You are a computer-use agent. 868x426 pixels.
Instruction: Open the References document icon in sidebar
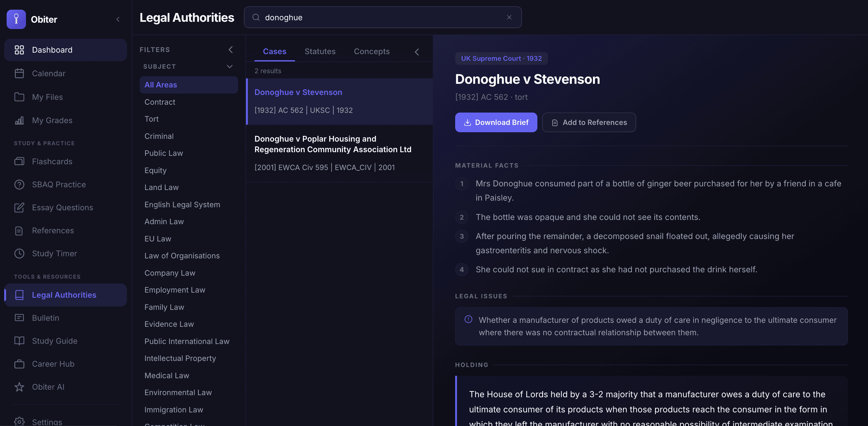coord(19,231)
